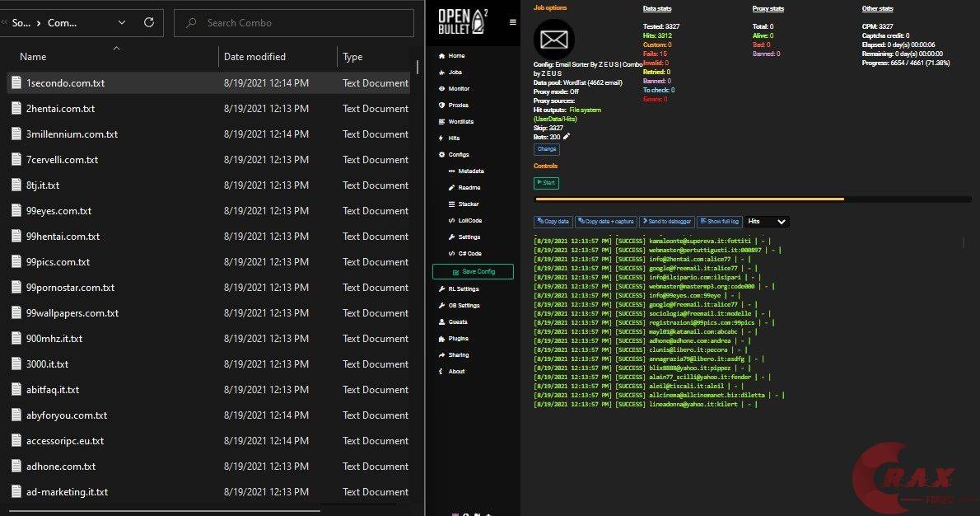Viewport: 980px width, 516px height.
Task: Click the Show full log button
Action: pyautogui.click(x=720, y=222)
